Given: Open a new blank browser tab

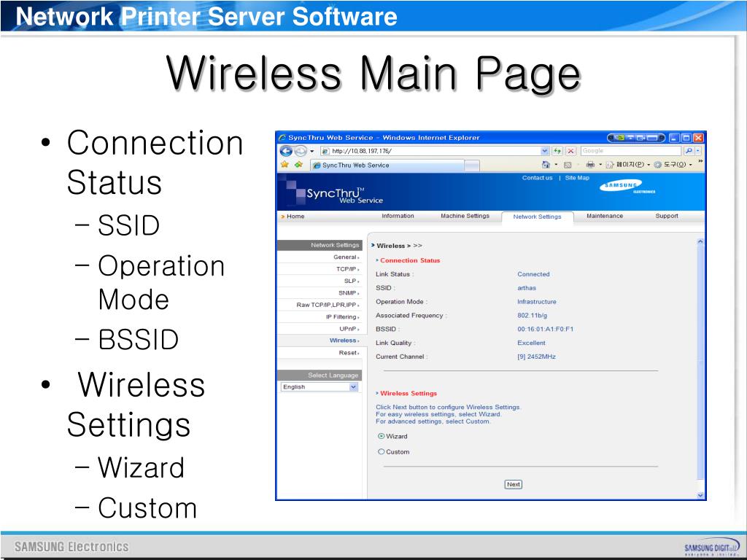Looking at the screenshot, I should [x=472, y=166].
